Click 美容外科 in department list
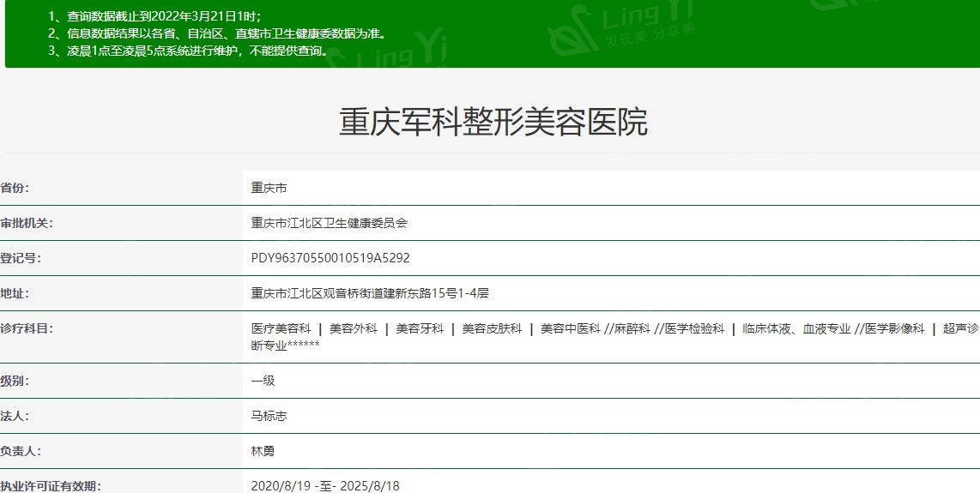Viewport: 980px width, 493px height. tap(353, 328)
